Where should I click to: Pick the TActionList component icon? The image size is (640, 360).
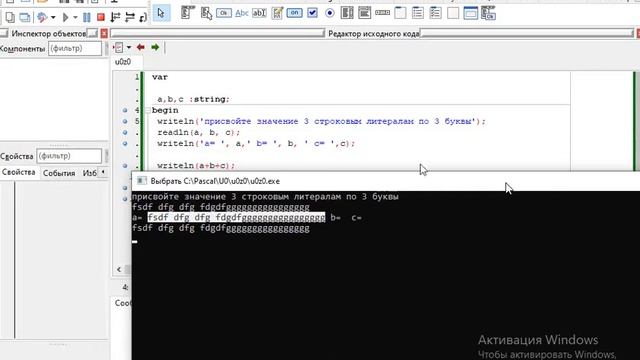(x=488, y=13)
